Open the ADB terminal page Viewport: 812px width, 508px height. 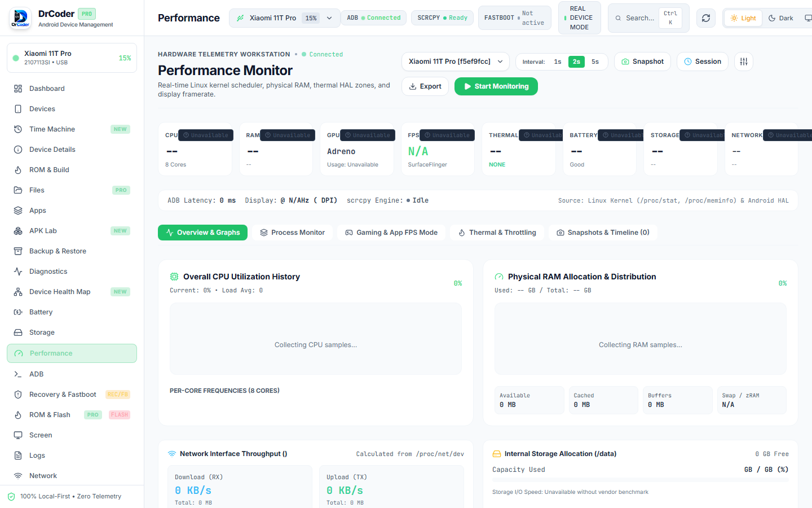[x=72, y=374]
